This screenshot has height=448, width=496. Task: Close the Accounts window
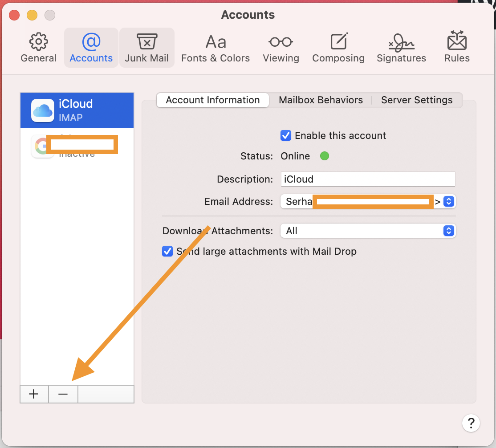14,15
